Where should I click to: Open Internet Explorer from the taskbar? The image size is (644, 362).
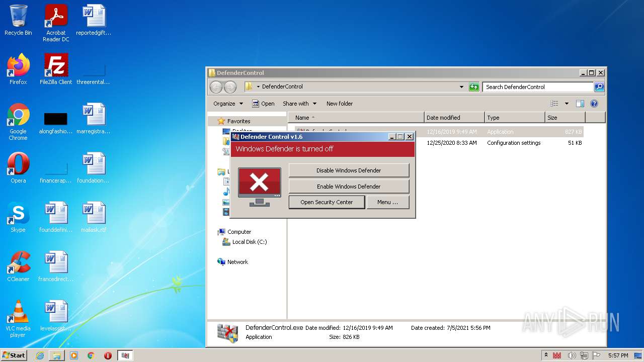click(40, 355)
